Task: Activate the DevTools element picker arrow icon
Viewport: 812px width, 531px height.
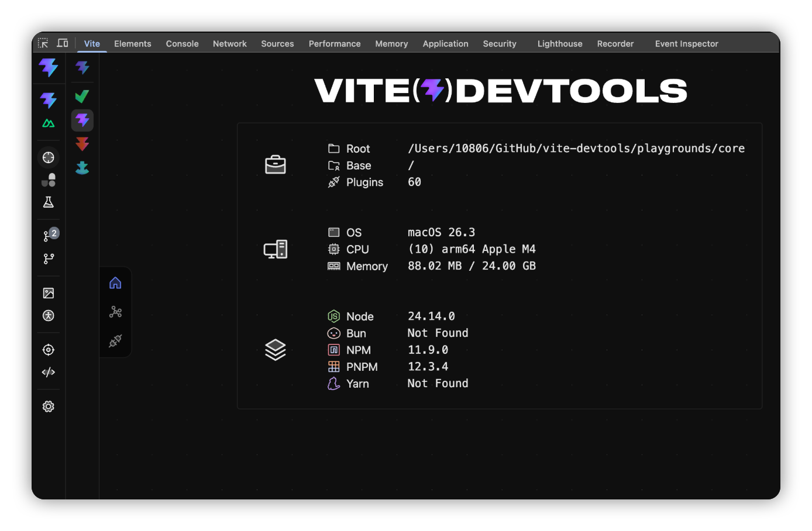Action: coord(43,43)
